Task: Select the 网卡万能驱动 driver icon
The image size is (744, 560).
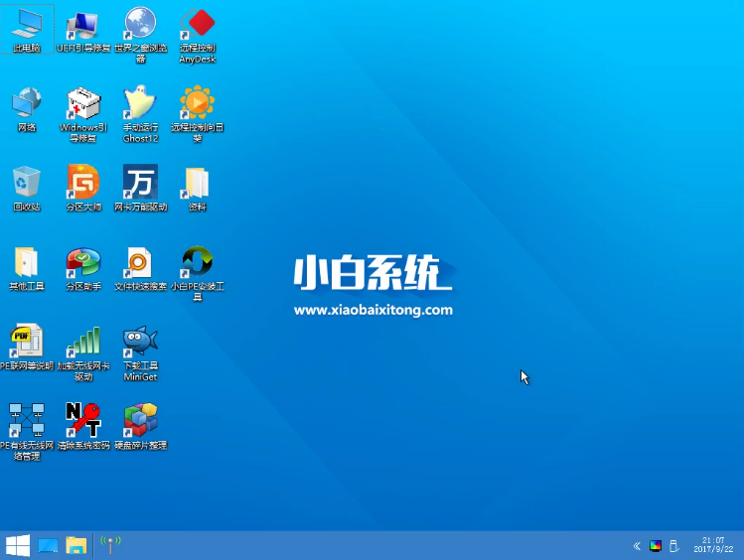Action: 140,182
